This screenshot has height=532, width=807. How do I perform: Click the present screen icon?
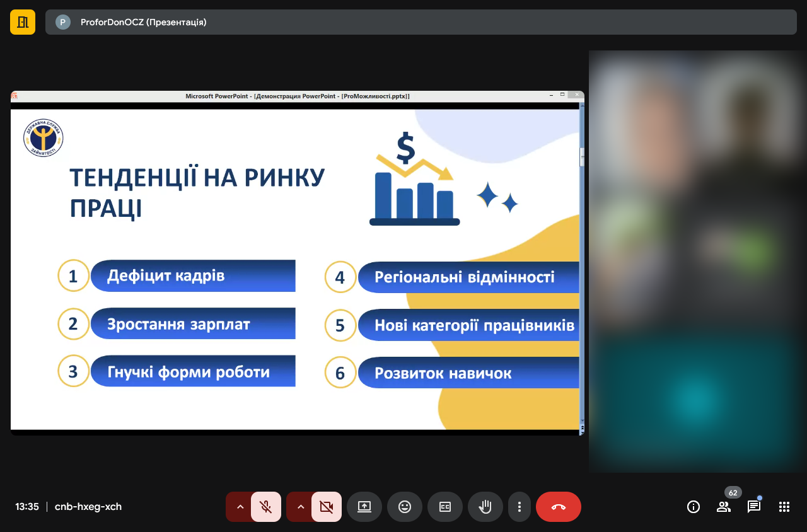(364, 507)
